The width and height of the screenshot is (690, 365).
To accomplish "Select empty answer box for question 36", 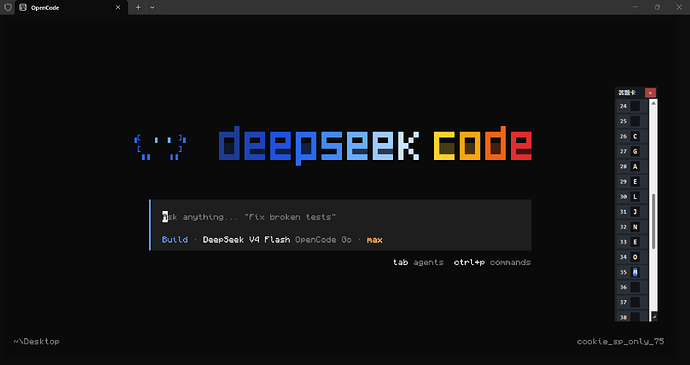I will click(x=635, y=287).
